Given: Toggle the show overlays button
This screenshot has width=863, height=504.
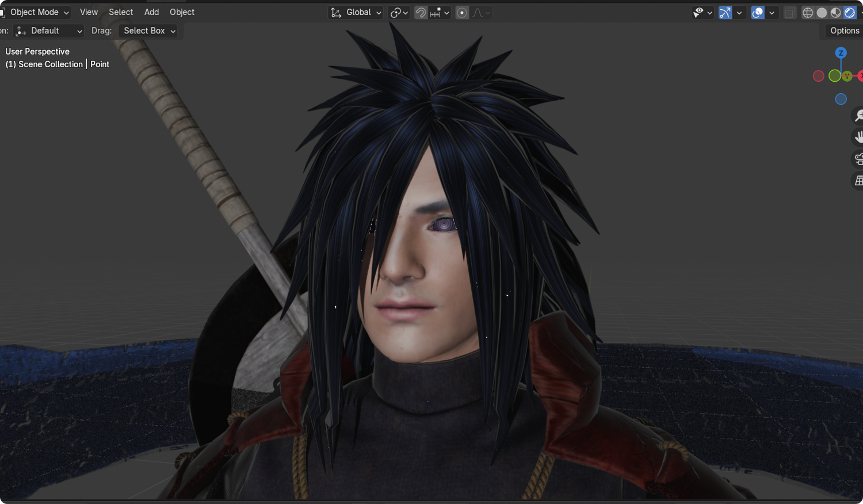Looking at the screenshot, I should [x=758, y=12].
